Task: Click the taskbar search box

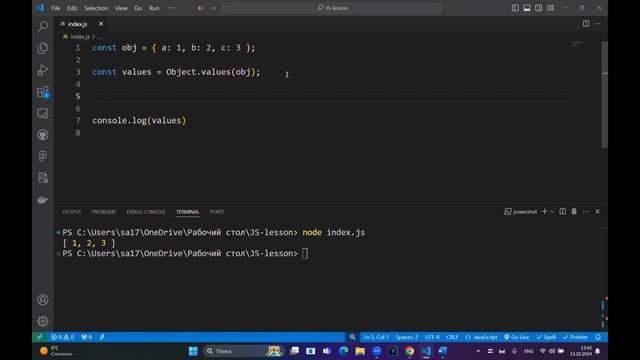Action: coord(243,351)
